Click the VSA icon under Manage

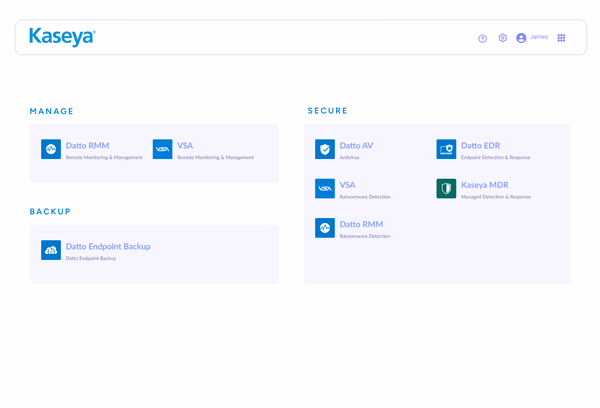[162, 149]
